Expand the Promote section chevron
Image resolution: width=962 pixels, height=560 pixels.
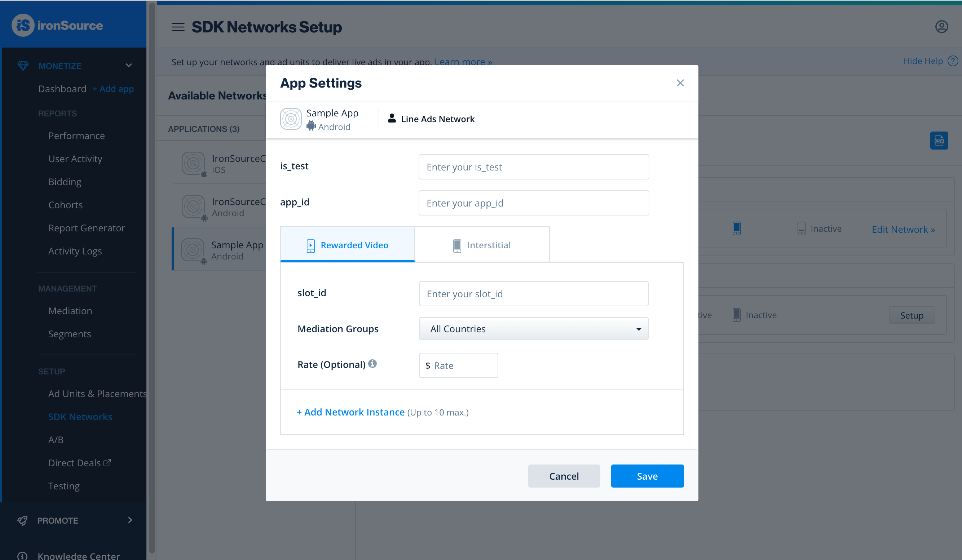tap(130, 520)
